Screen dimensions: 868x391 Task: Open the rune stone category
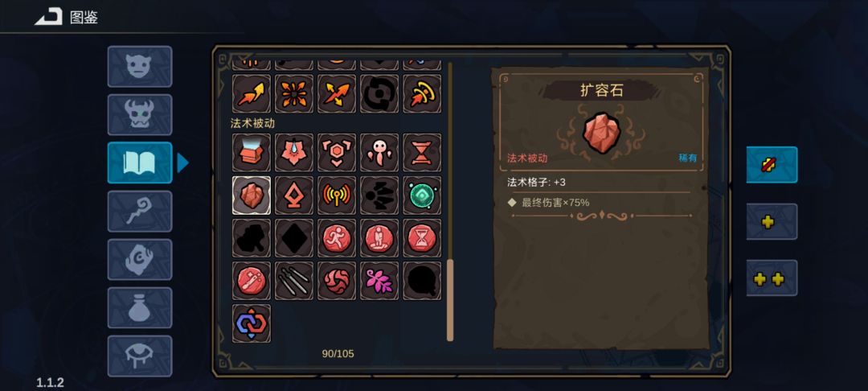(140, 259)
